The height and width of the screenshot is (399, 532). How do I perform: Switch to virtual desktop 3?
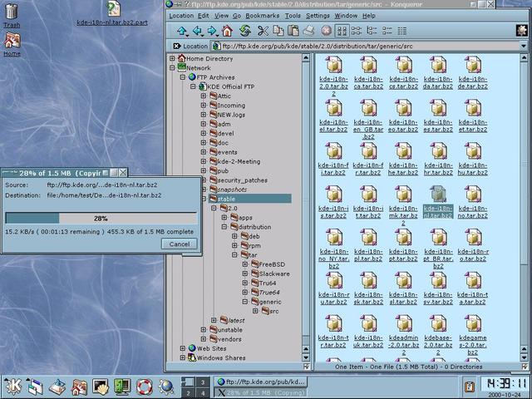[x=203, y=382]
